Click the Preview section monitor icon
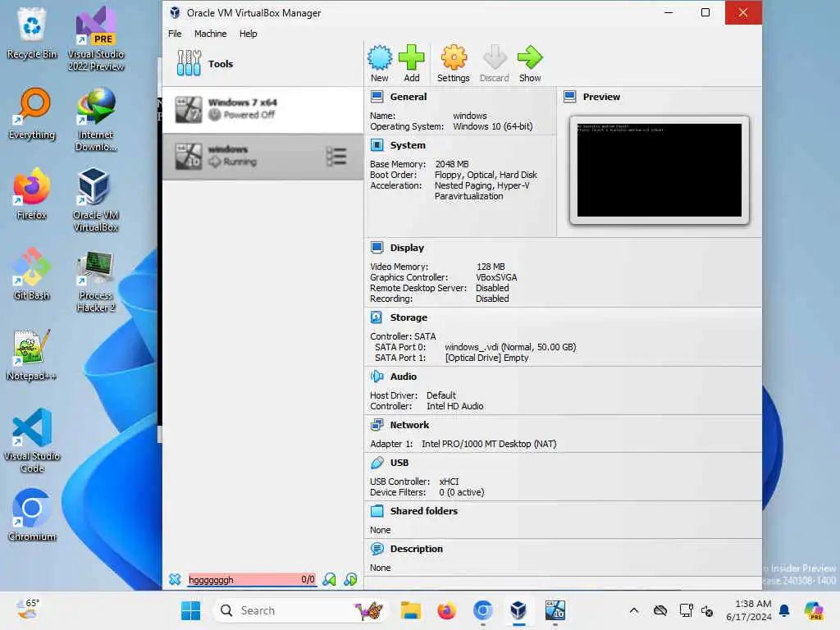The width and height of the screenshot is (840, 630). click(570, 97)
